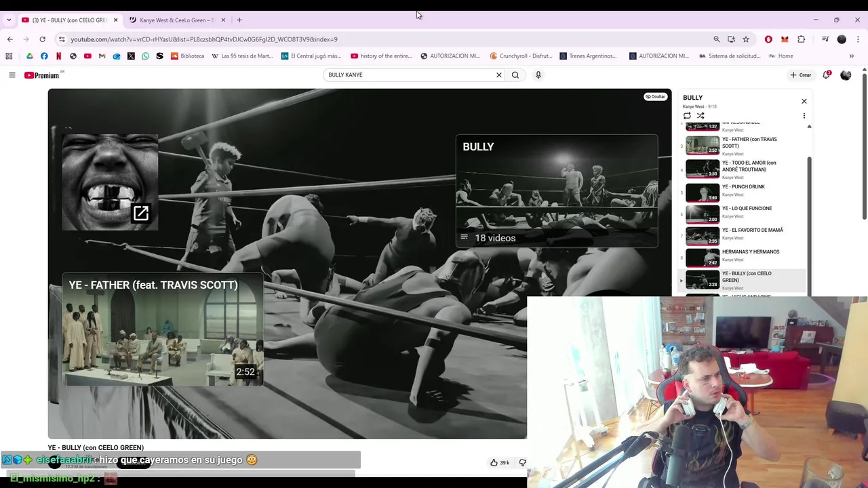Image resolution: width=868 pixels, height=488 pixels.
Task: Open a new Chrome tab
Action: pyautogui.click(x=239, y=20)
